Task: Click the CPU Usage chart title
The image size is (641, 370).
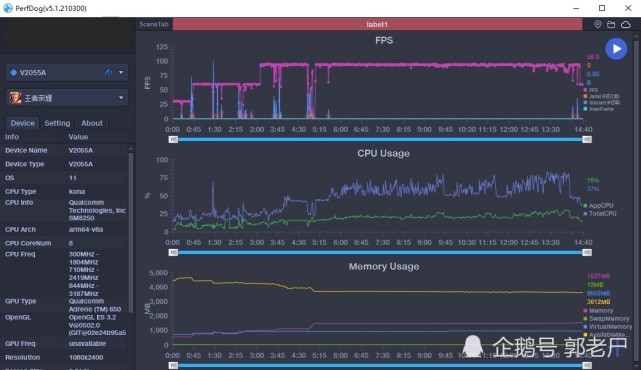Action: tap(383, 153)
